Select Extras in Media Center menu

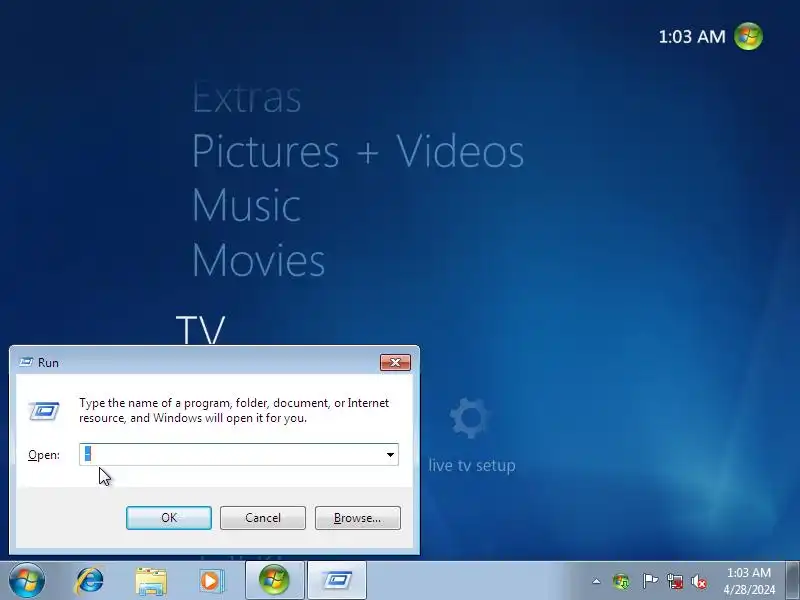246,97
